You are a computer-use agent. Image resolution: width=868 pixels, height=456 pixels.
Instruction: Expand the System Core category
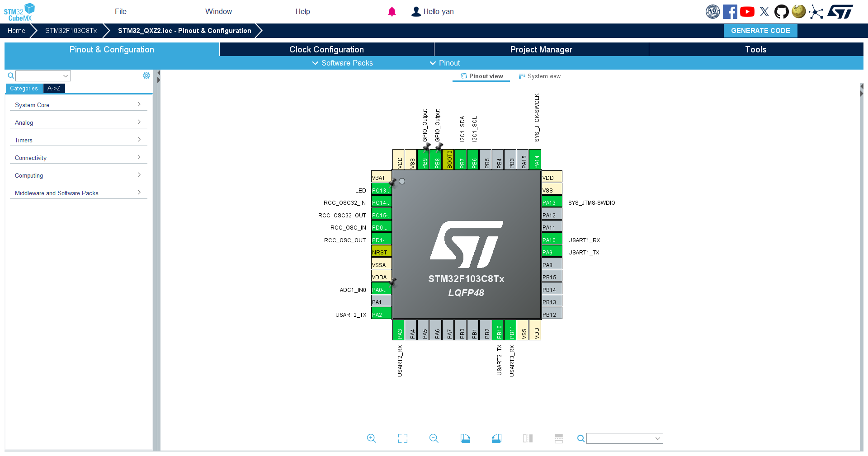click(x=79, y=105)
